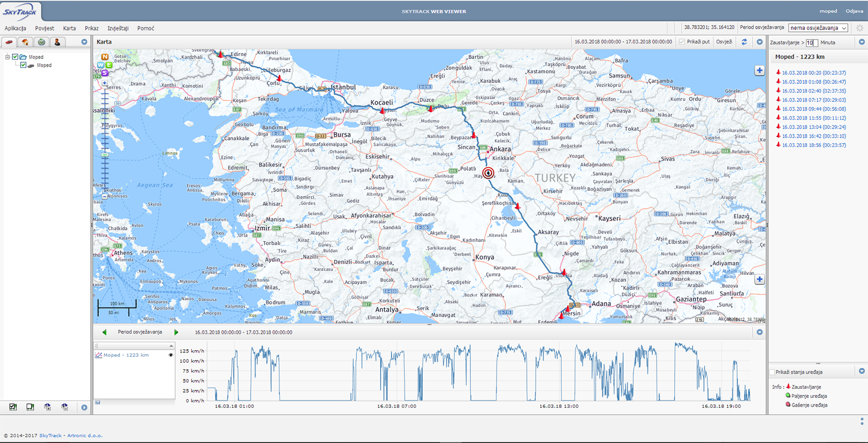
Task: Open the Karta menu
Action: (x=69, y=28)
